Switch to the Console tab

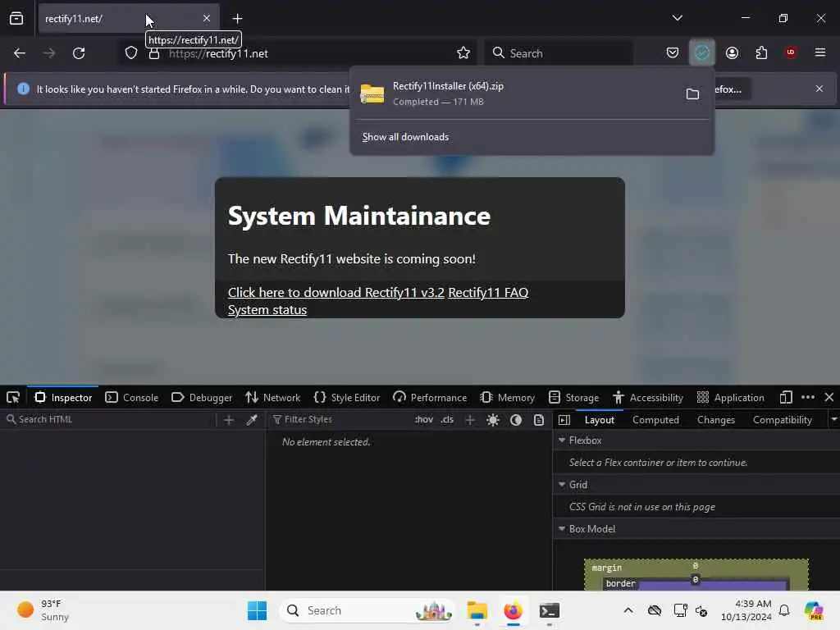click(x=132, y=398)
